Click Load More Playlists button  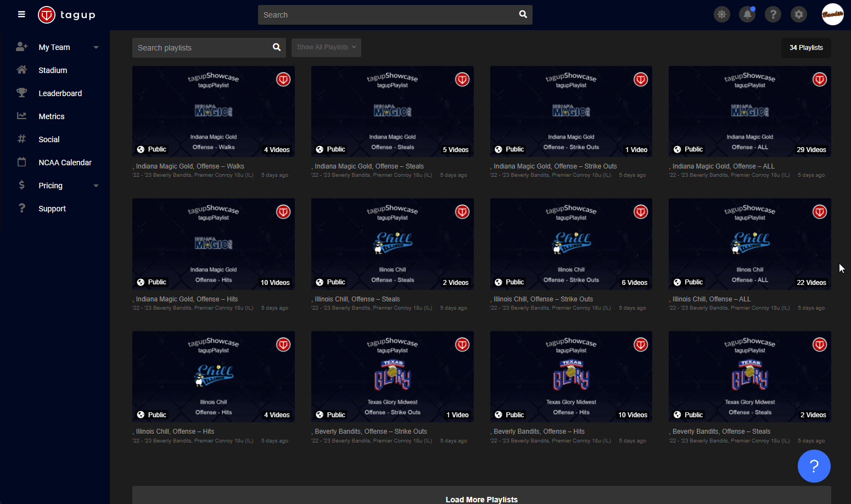pos(481,499)
